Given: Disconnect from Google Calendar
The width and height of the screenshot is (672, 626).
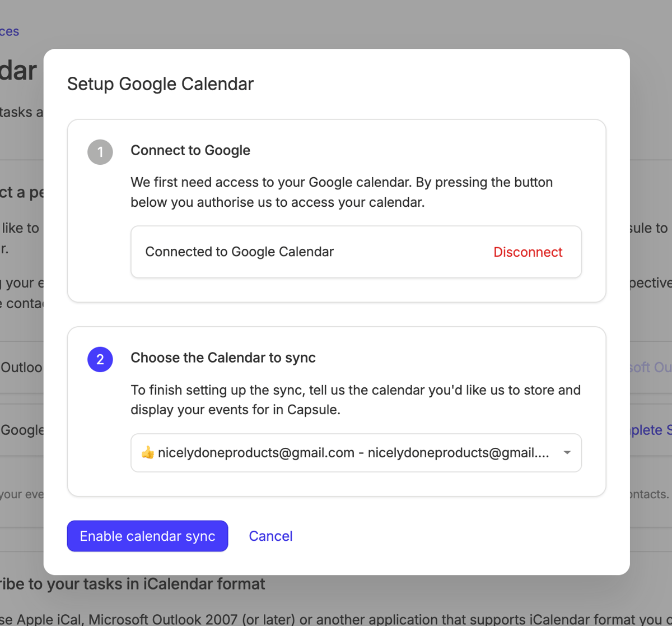Looking at the screenshot, I should pos(528,252).
